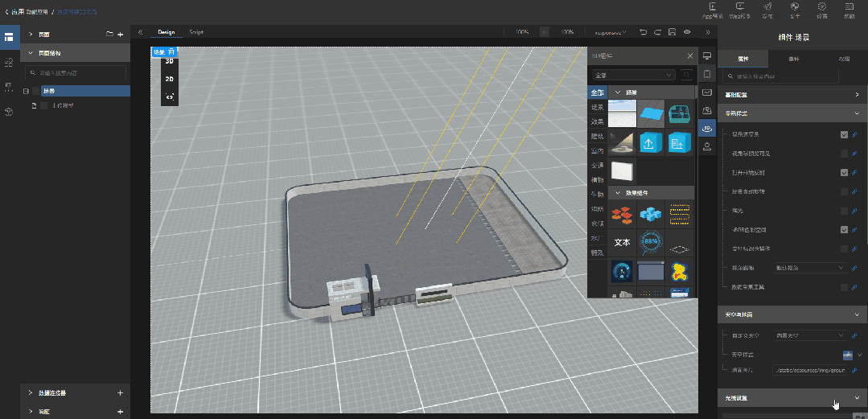The image size is (868, 419).
Task: Open the component tree sidebar icon
Action: pos(9,63)
